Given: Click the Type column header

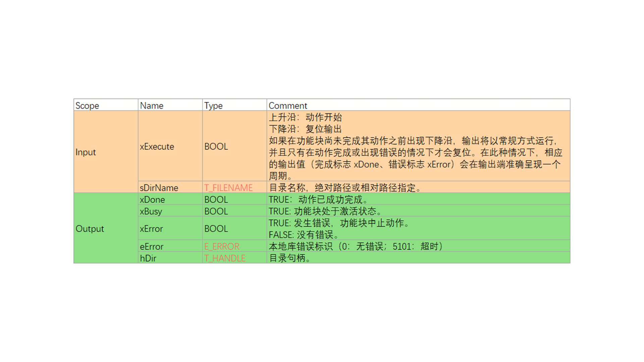Looking at the screenshot, I should 213,106.
